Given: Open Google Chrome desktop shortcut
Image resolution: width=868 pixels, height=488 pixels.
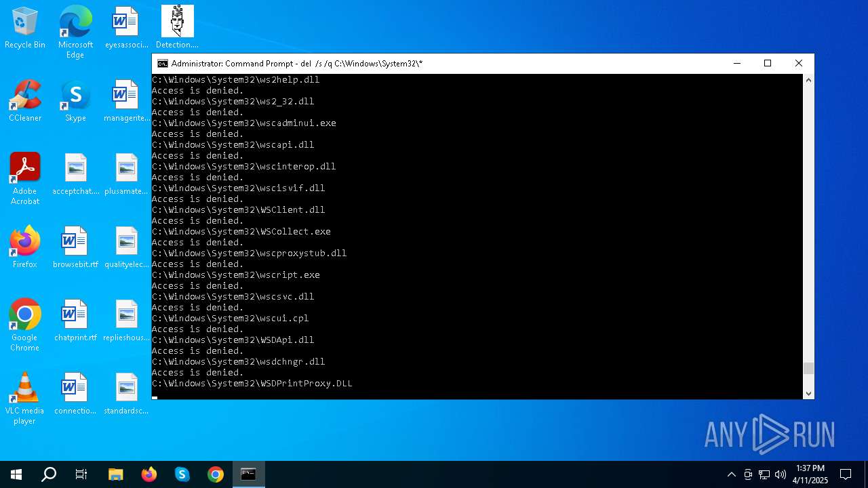Looking at the screenshot, I should (25, 325).
